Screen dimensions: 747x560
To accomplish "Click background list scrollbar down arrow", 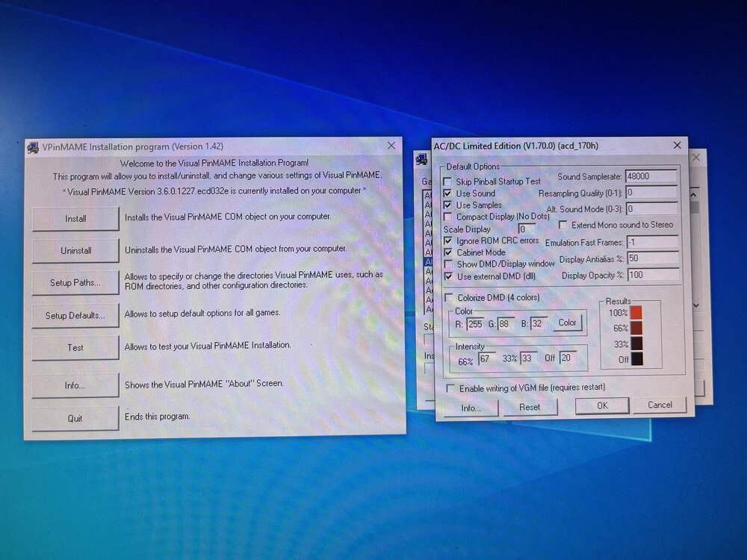I will tap(696, 305).
